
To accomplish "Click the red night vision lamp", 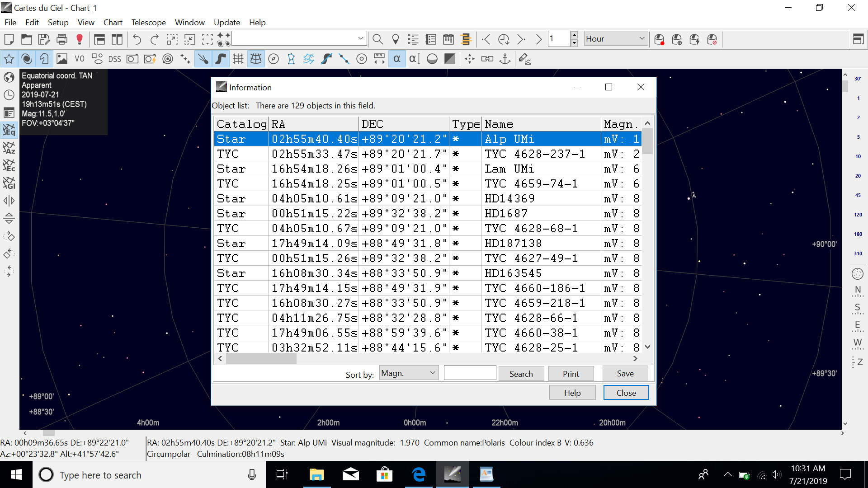I will click(x=80, y=39).
